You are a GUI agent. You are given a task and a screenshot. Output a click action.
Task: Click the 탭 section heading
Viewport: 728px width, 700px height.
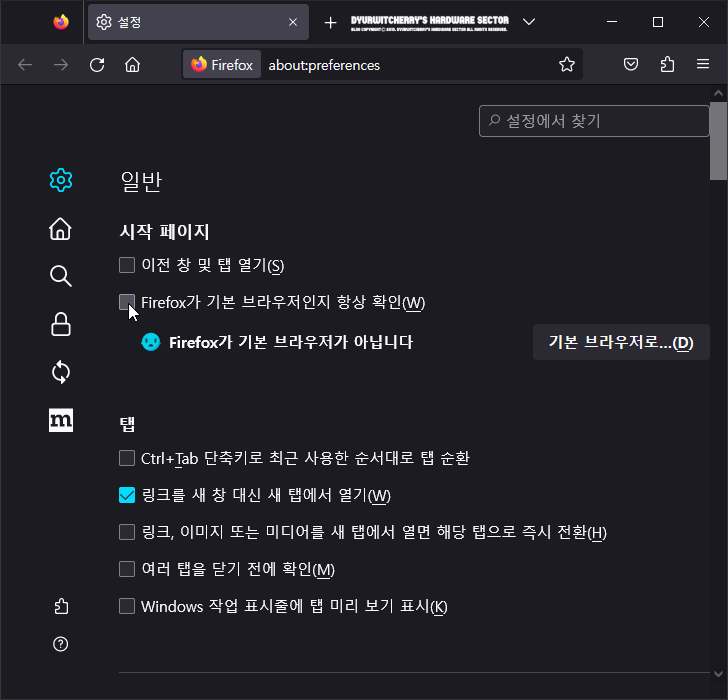127,424
